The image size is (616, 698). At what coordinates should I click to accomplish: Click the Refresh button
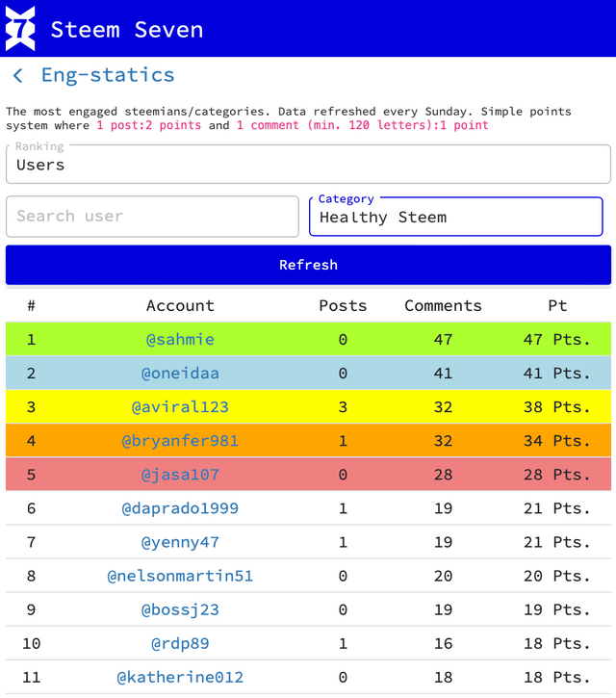[308, 265]
